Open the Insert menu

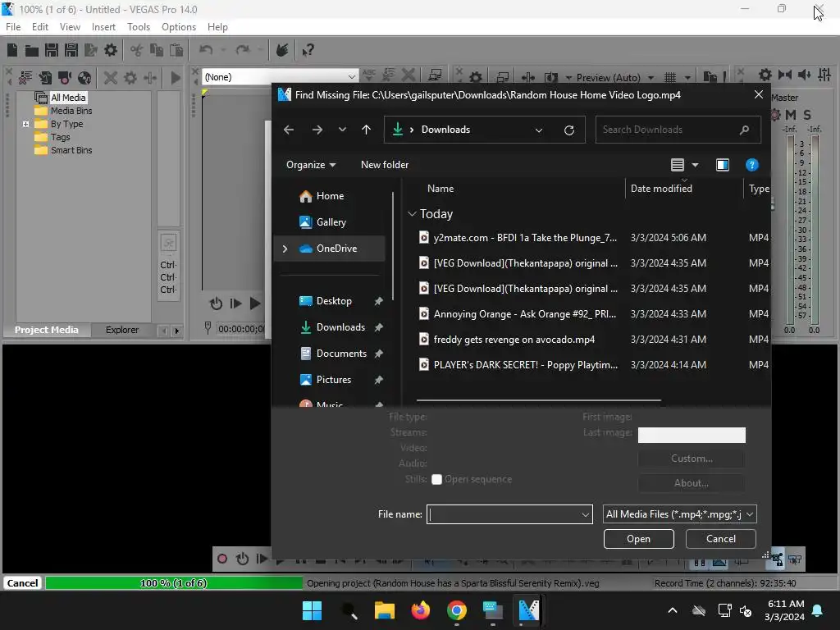(103, 27)
